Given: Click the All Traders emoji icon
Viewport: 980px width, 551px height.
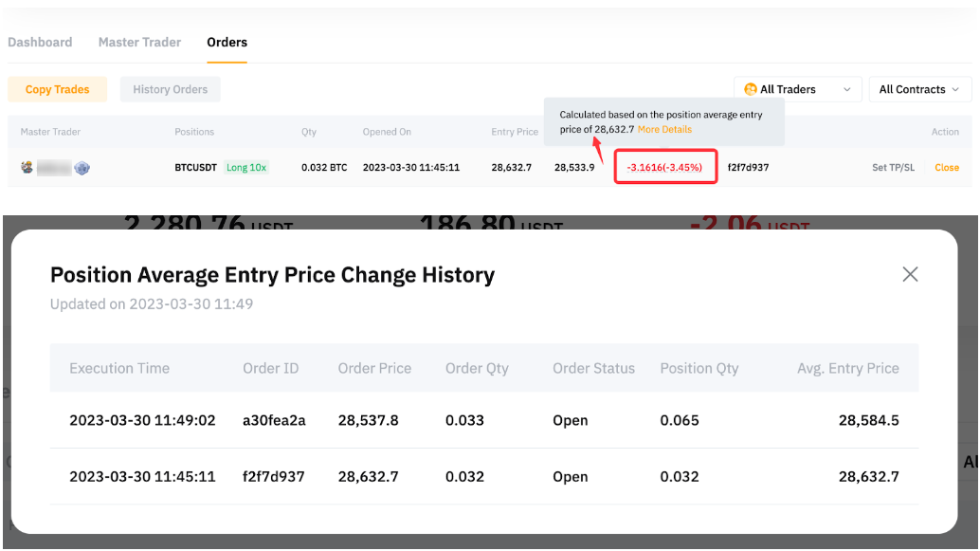Looking at the screenshot, I should point(751,89).
